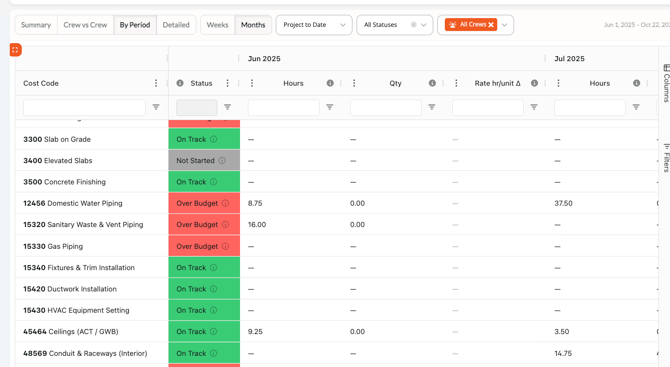Click the Rate hr/unit filter input field
The height and width of the screenshot is (367, 670).
tap(488, 107)
